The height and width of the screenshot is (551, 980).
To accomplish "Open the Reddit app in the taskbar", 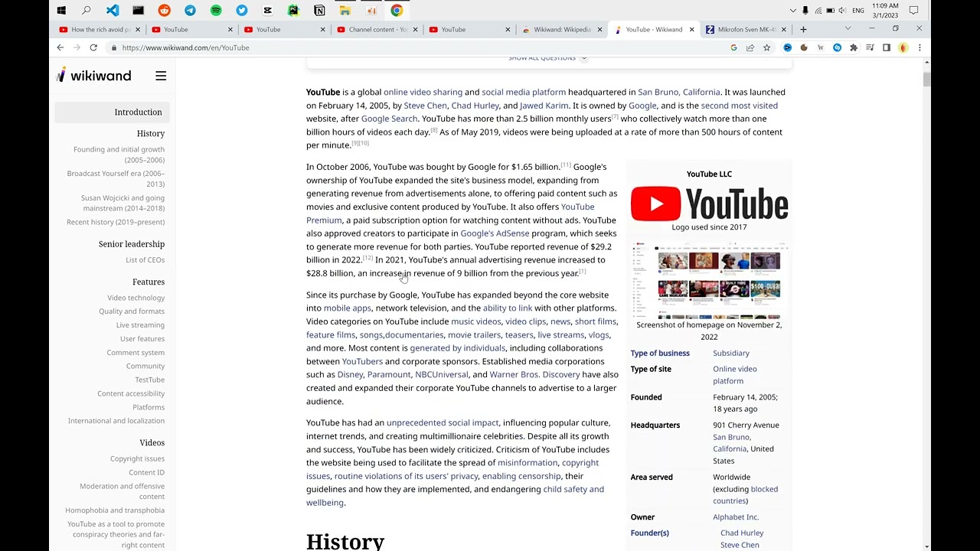I will pyautogui.click(x=164, y=11).
